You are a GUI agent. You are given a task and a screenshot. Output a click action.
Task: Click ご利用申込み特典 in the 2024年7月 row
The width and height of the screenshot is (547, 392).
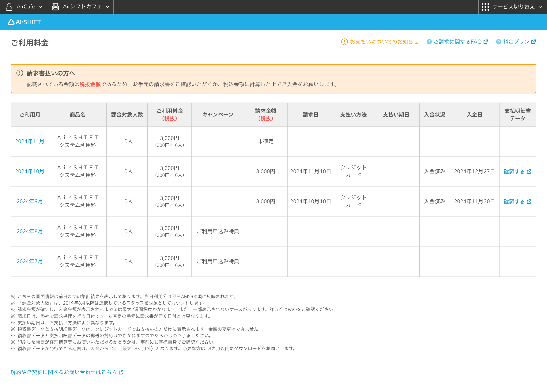(218, 261)
